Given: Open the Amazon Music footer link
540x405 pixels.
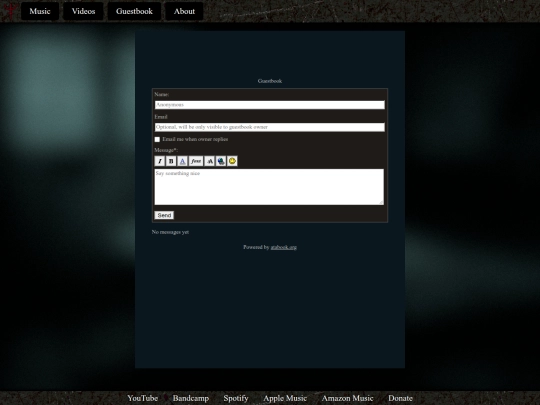Looking at the screenshot, I should pos(347,398).
